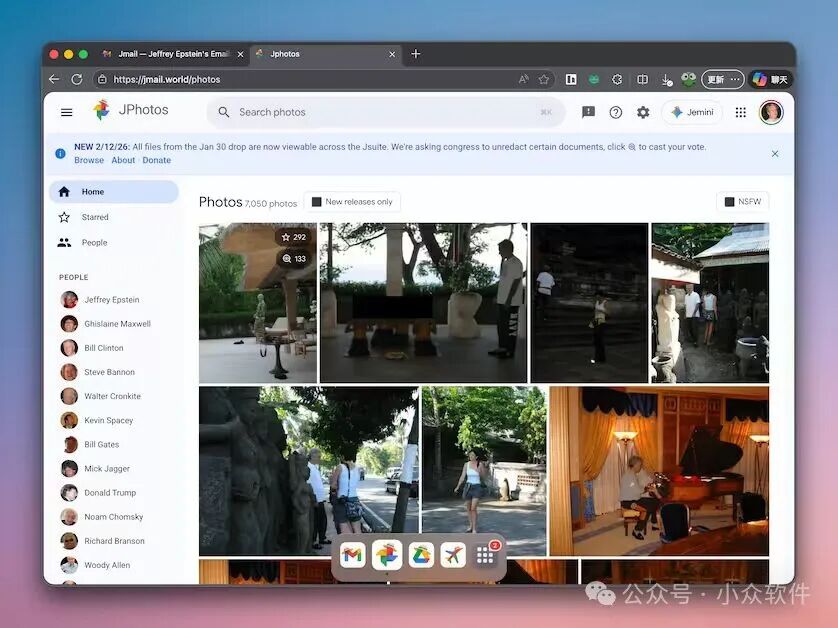Screen dimensions: 838x628
Task: Select Starred in the sidebar
Action: tap(94, 217)
